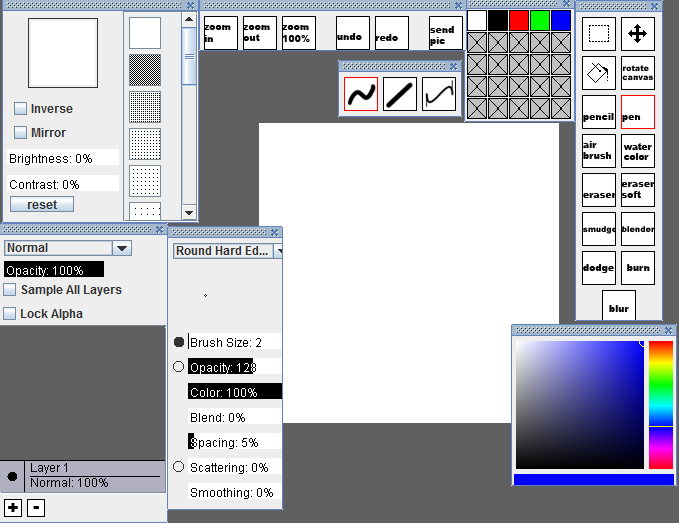Screen dimensions: 679x523
Task: Enable the Inverse checkbox
Action: (20, 109)
